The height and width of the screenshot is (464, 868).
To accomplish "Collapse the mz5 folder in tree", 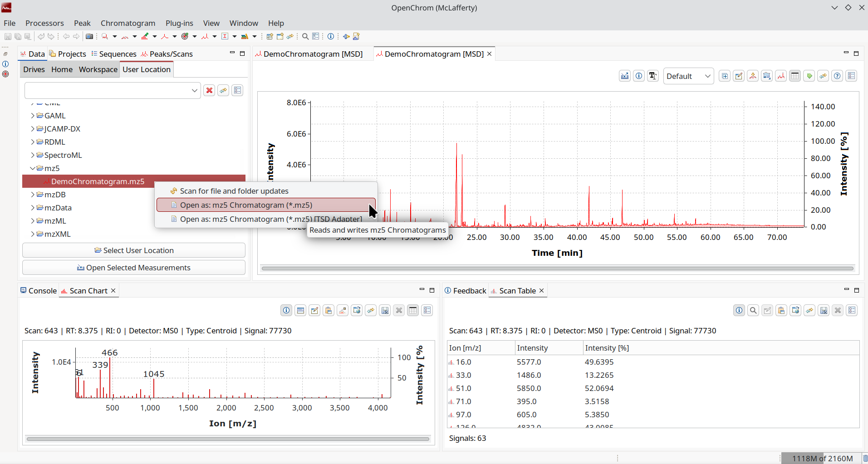I will [x=33, y=168].
